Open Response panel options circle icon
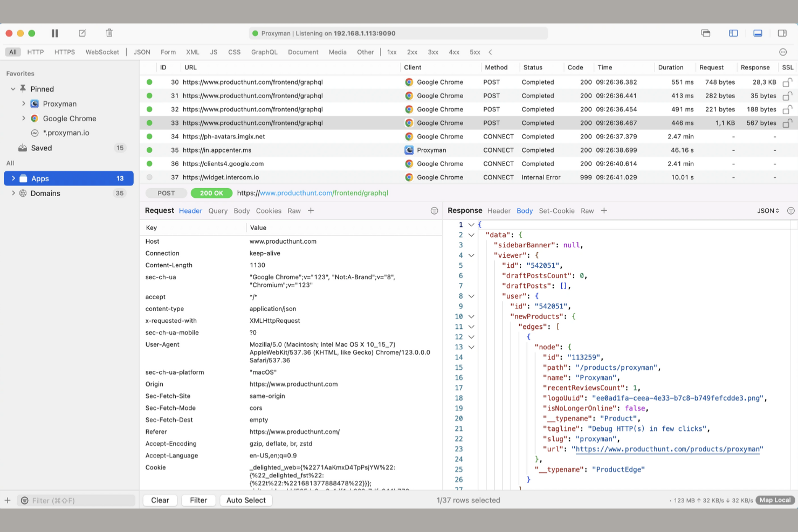Screen dimensions: 798x532 (x=790, y=211)
